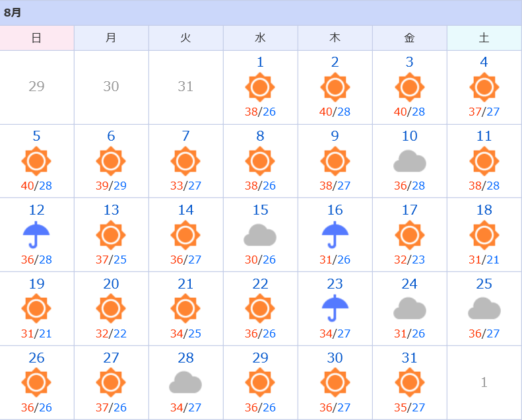This screenshot has height=420, width=522.
Task: Select the 土 Saturday column header
Action: tap(484, 38)
